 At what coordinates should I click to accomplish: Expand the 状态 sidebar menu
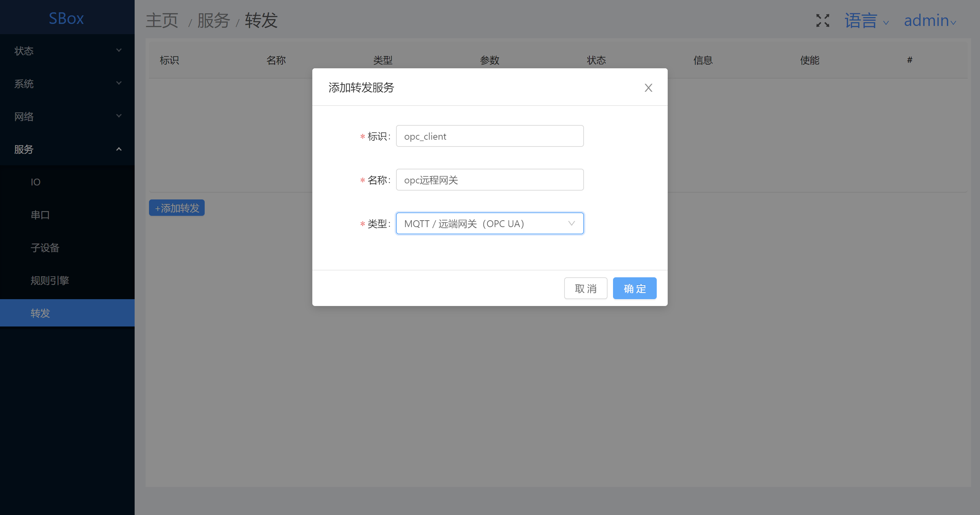point(67,51)
